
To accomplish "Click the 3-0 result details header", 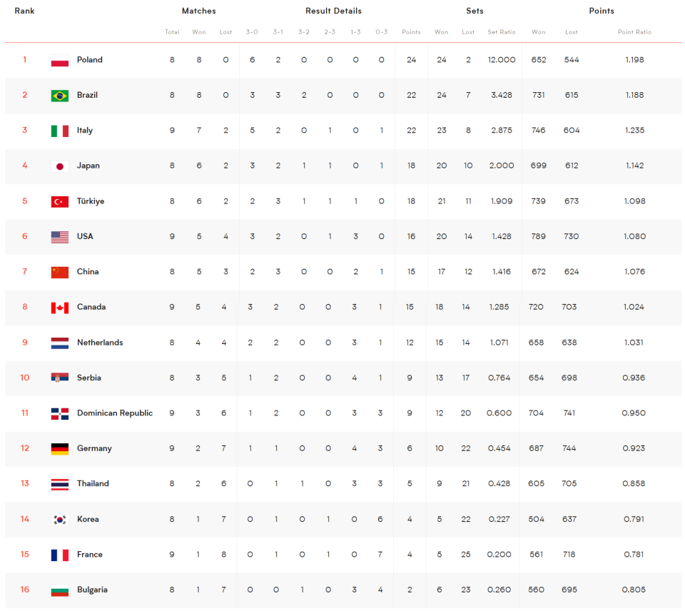I will tap(252, 32).
